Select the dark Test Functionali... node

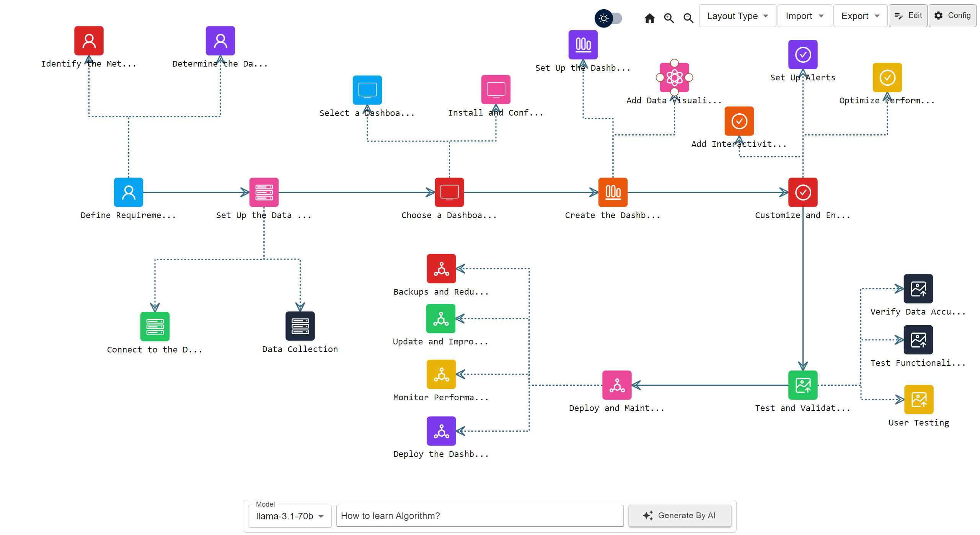pyautogui.click(x=918, y=340)
